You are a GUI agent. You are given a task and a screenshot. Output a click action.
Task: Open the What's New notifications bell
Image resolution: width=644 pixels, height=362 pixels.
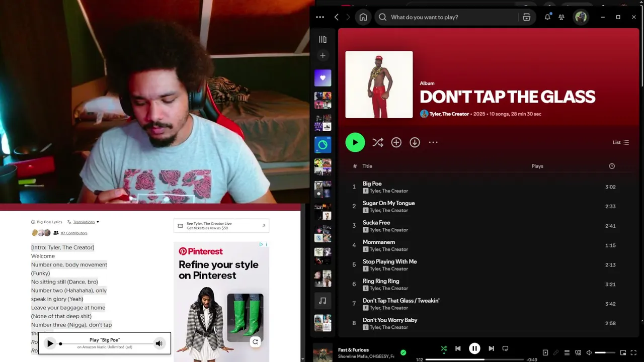pos(547,17)
